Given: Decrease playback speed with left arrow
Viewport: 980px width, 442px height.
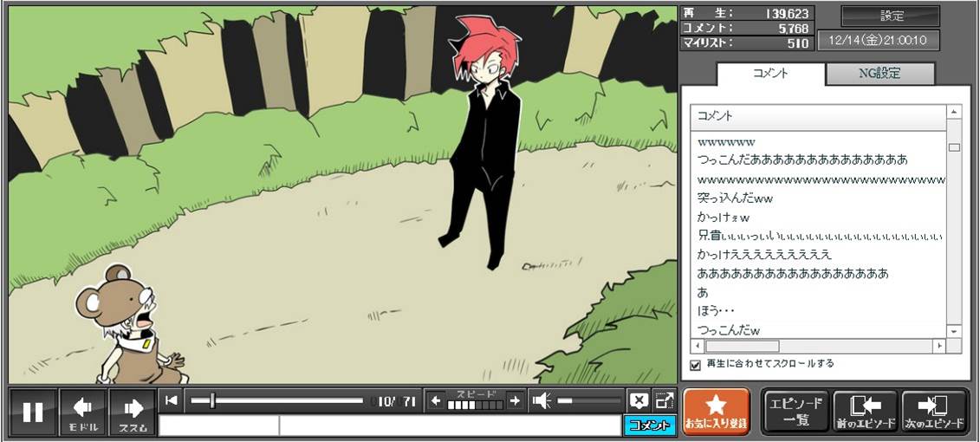Looking at the screenshot, I should 436,400.
